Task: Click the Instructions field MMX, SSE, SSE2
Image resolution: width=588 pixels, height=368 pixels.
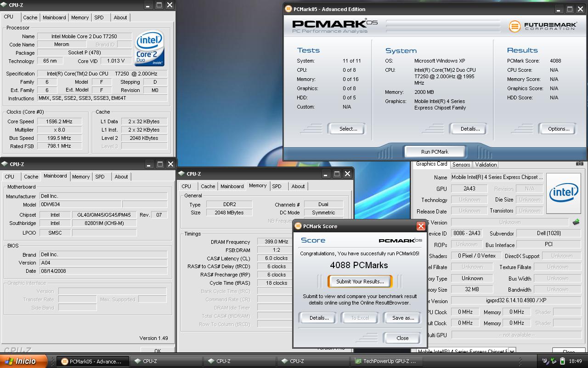Action: tap(102, 98)
